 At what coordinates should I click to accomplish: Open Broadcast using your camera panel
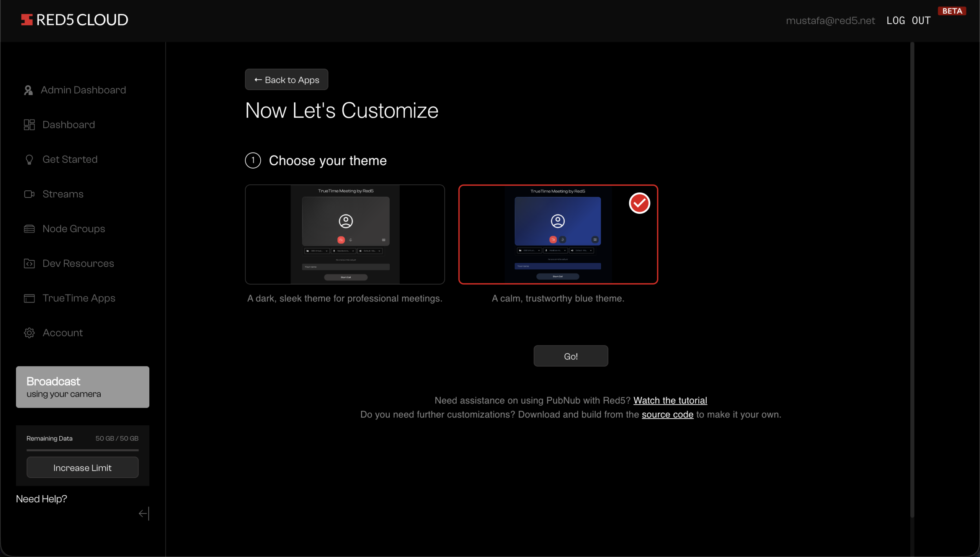point(82,387)
